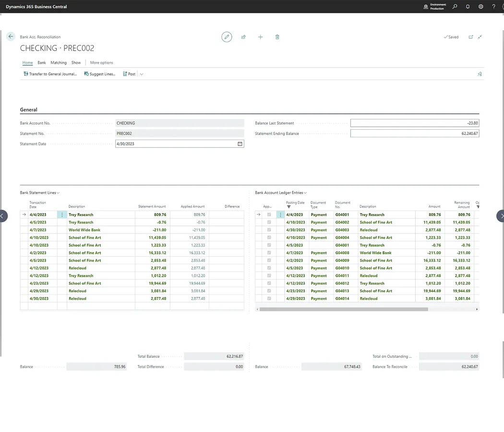The height and width of the screenshot is (432, 504).
Task: Open the Matching menu
Action: click(59, 63)
